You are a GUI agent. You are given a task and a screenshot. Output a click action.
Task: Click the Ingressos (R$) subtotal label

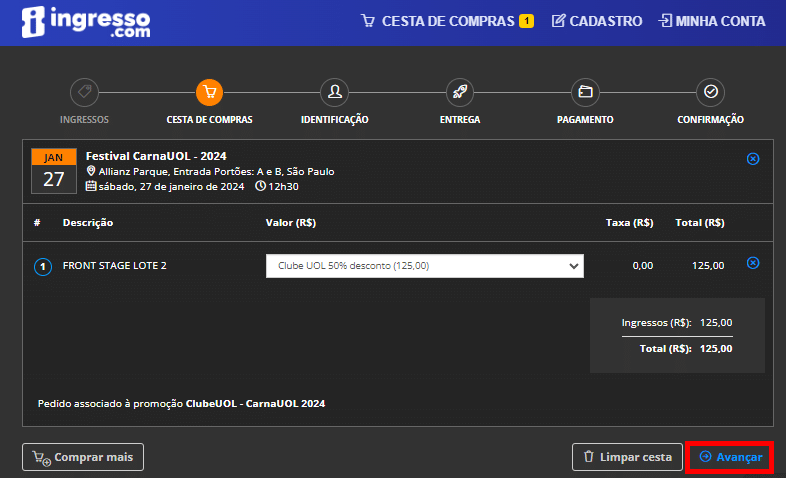656,323
